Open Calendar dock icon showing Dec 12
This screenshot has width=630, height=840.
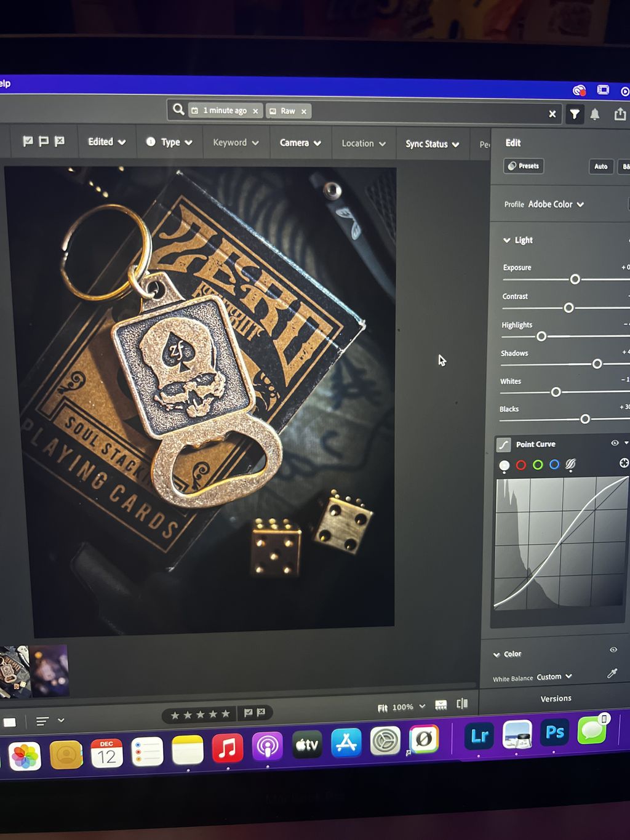(x=106, y=753)
